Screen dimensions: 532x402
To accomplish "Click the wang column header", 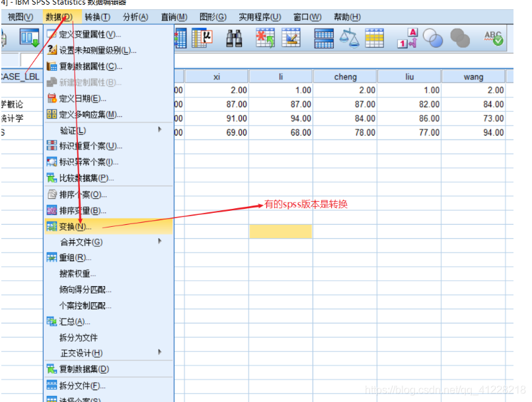I will (473, 77).
